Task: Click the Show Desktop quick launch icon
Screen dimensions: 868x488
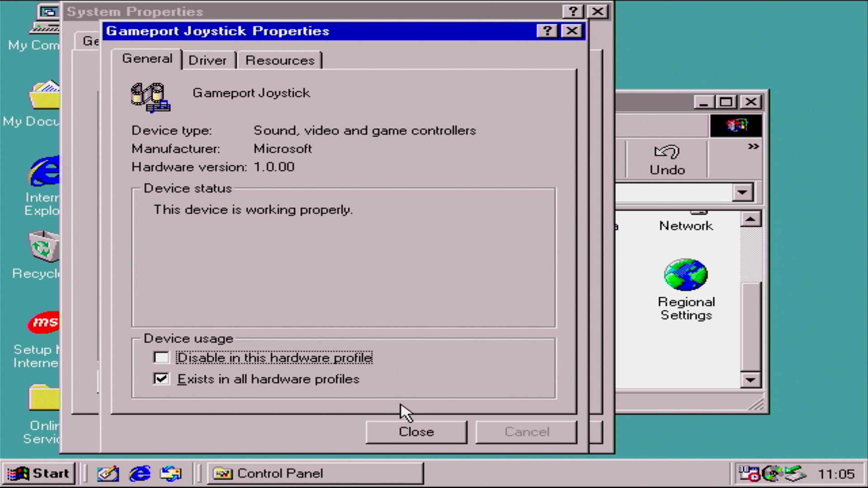Action: tap(108, 474)
